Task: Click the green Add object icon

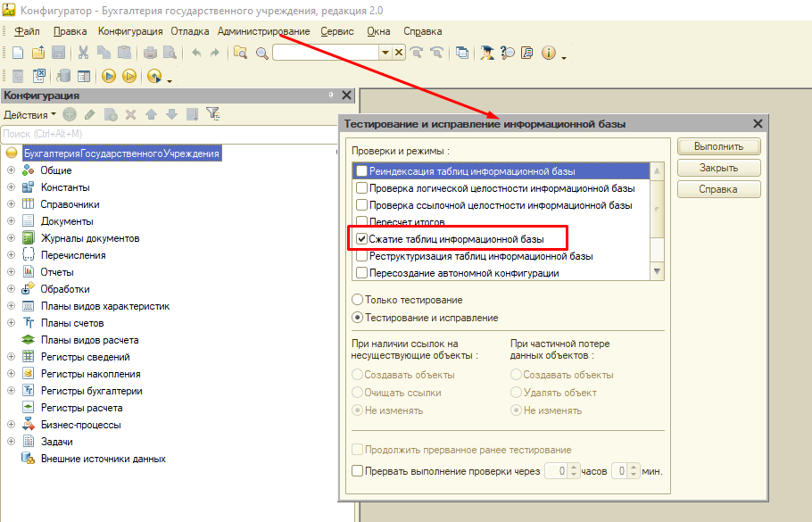Action: [x=70, y=114]
